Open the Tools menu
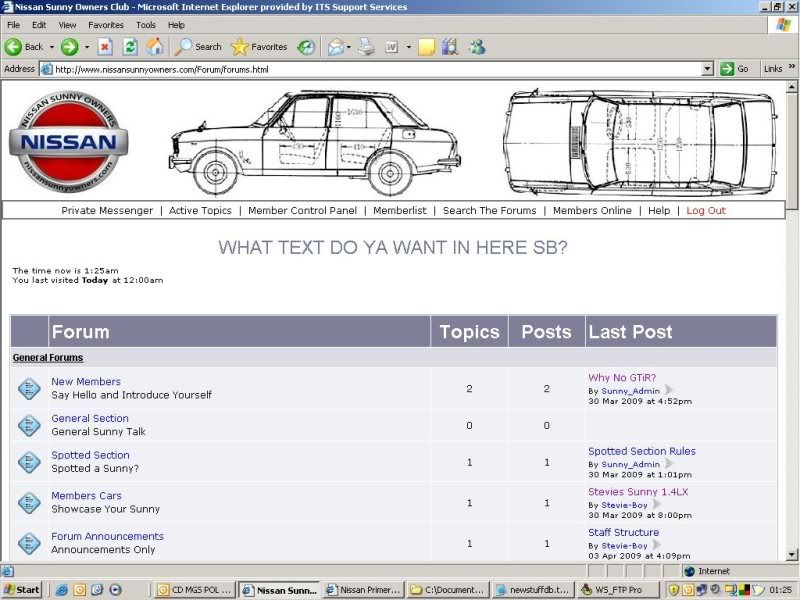Screen dimensions: 800x600 click(x=146, y=24)
